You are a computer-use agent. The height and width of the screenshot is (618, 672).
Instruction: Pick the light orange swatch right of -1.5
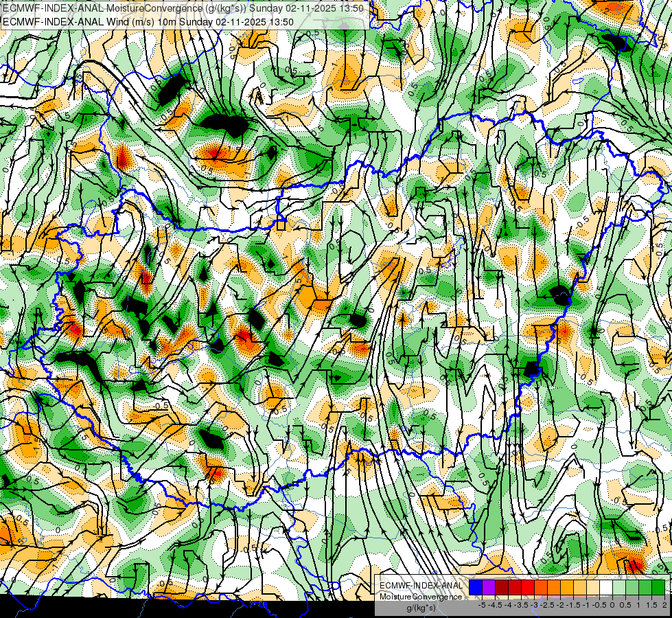(580, 588)
